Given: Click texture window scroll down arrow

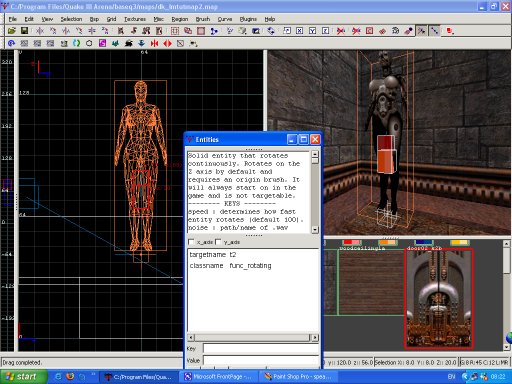Looking at the screenshot, I should pos(507,347).
